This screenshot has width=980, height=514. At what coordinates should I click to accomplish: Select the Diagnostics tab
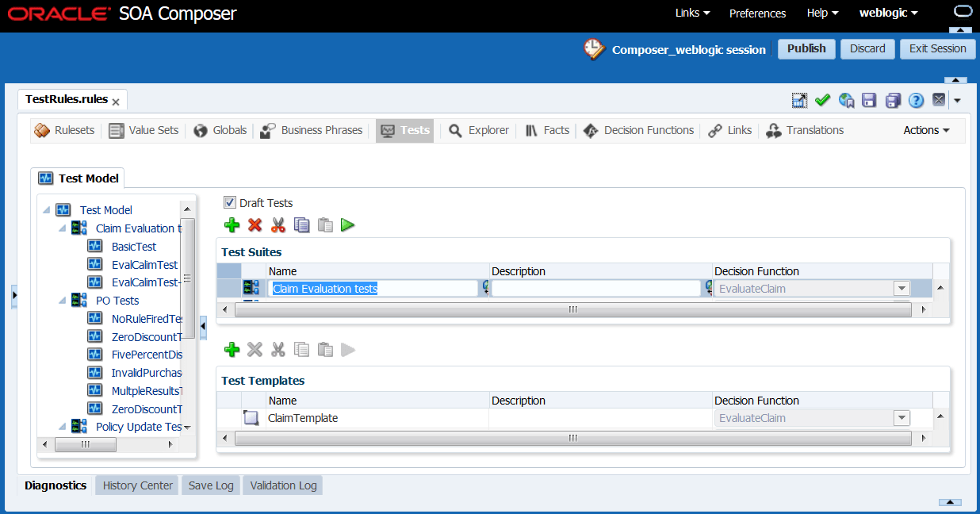click(x=56, y=485)
